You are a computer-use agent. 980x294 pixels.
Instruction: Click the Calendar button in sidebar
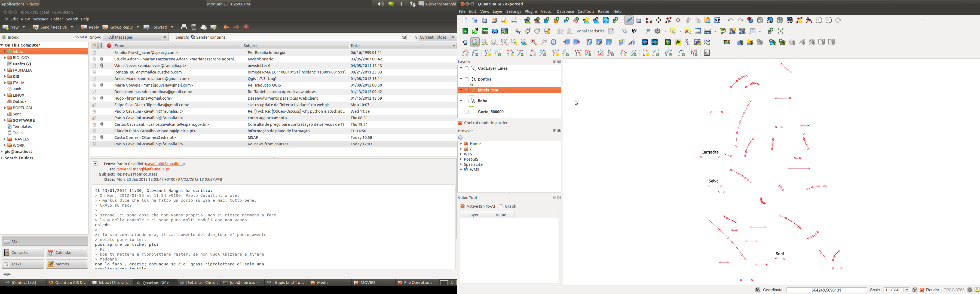pyautogui.click(x=67, y=253)
